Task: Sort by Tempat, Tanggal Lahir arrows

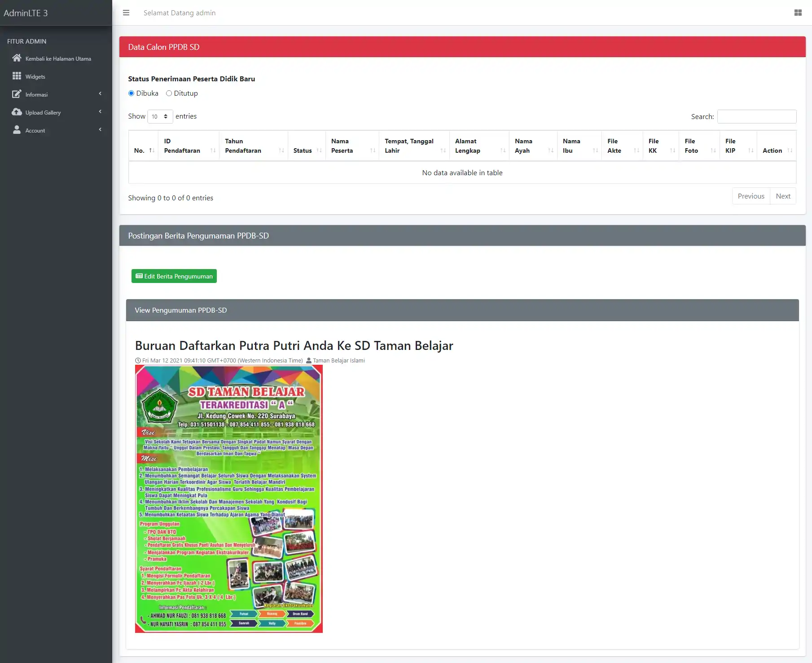Action: (443, 150)
